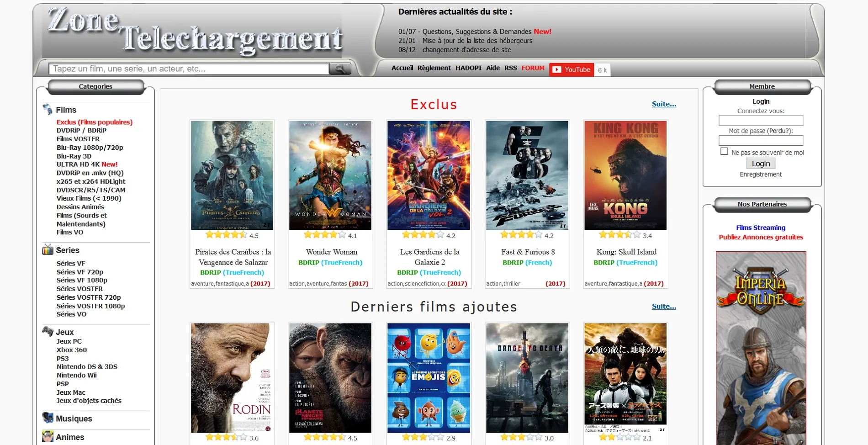Image resolution: width=868 pixels, height=445 pixels.
Task: Click the Musiques category icon
Action: coord(47,419)
